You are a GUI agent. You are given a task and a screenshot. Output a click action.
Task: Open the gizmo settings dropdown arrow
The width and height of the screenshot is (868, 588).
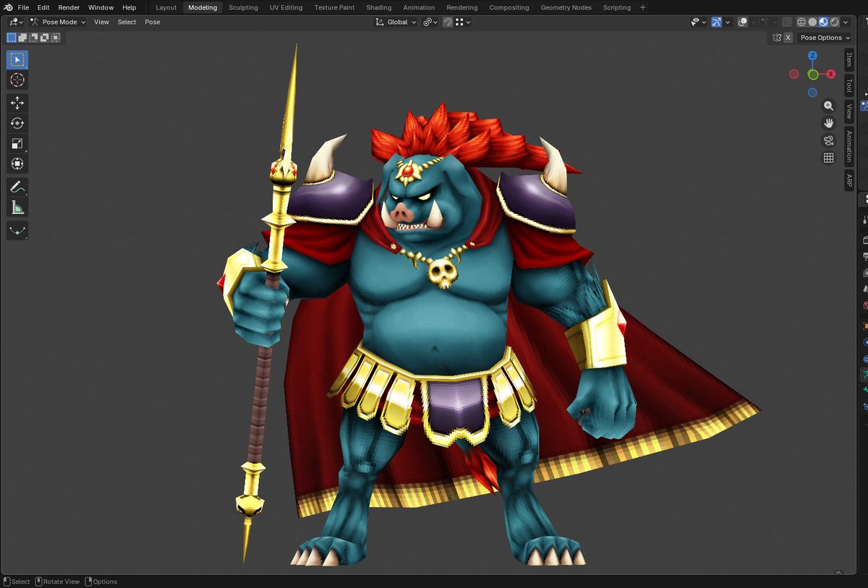[728, 22]
